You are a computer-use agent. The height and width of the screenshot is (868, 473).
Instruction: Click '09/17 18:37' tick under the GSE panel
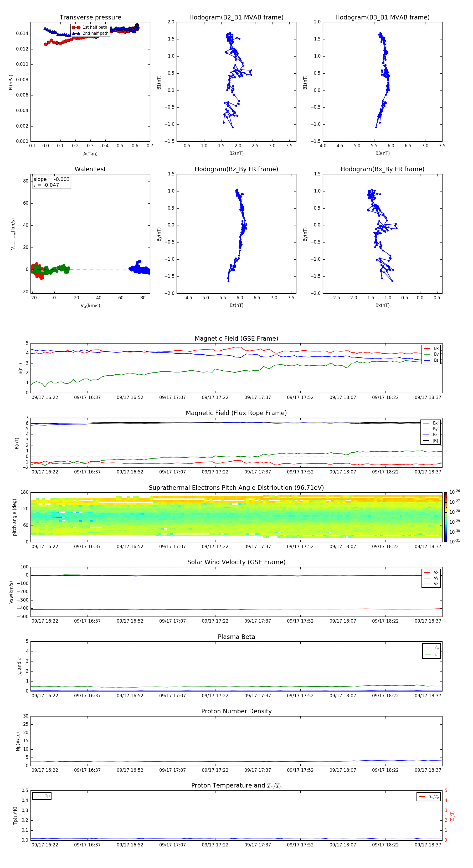428,398
